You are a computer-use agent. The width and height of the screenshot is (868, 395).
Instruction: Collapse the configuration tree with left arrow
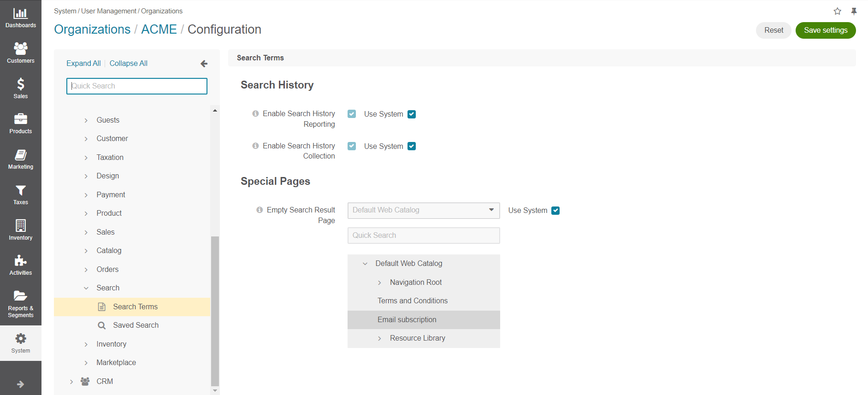coord(204,64)
